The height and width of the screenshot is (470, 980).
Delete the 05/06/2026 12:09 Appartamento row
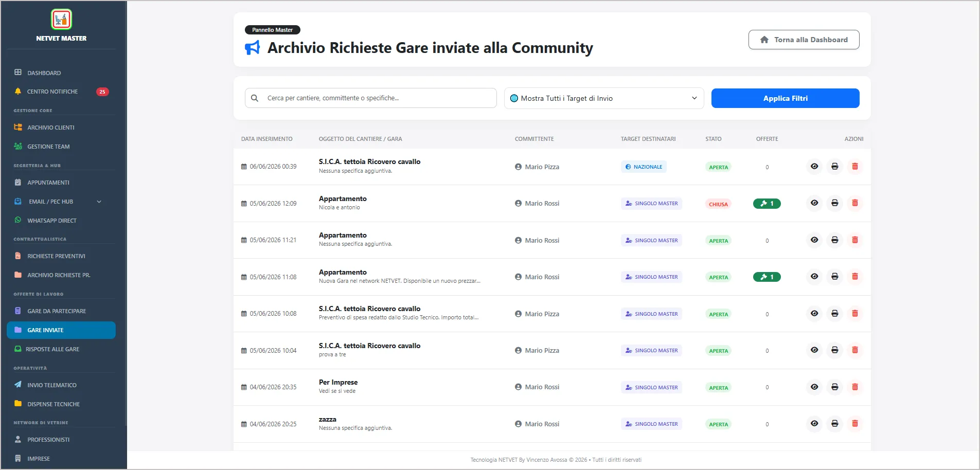(x=855, y=203)
